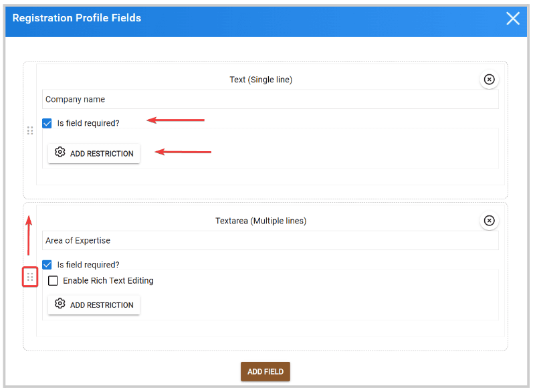The height and width of the screenshot is (392, 533).
Task: Click the 'Enable Rich Text Editing' label text
Action: point(108,281)
